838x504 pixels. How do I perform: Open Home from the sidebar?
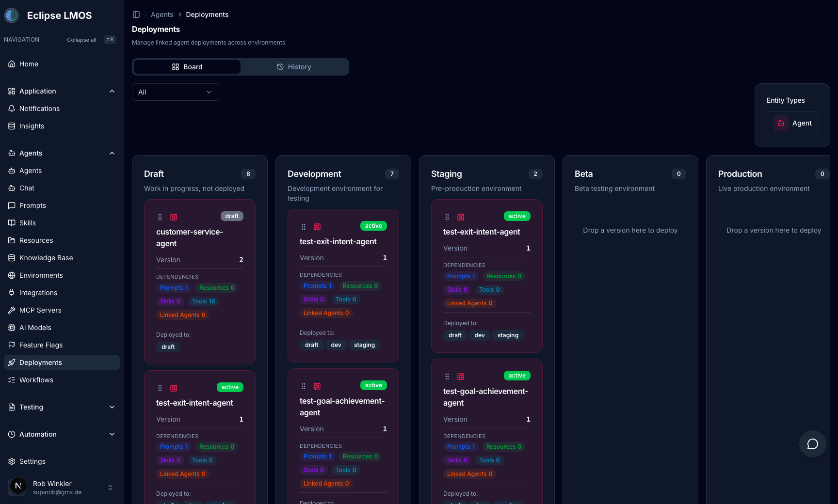(62, 64)
